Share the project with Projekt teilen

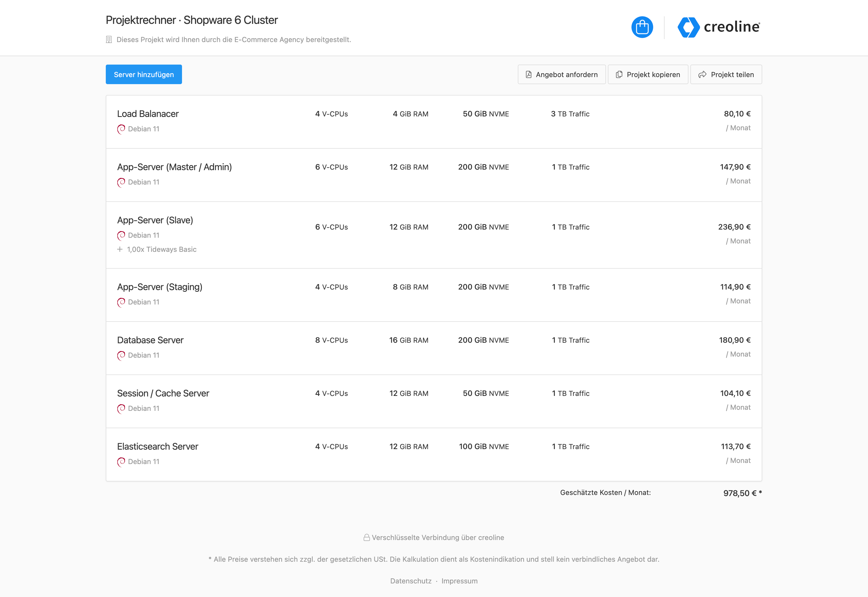tap(726, 74)
